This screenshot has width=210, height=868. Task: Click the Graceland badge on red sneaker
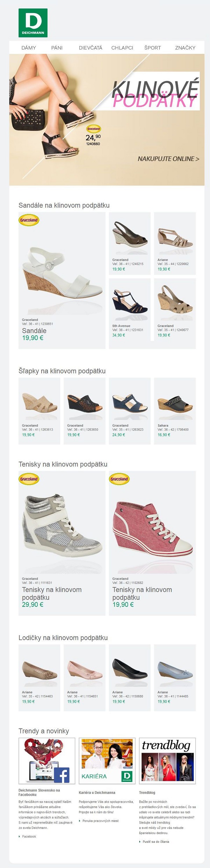click(x=119, y=479)
